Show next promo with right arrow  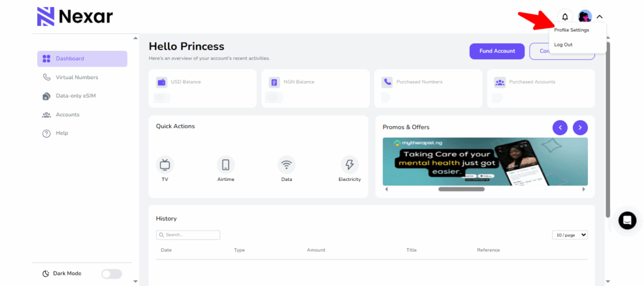coord(580,127)
